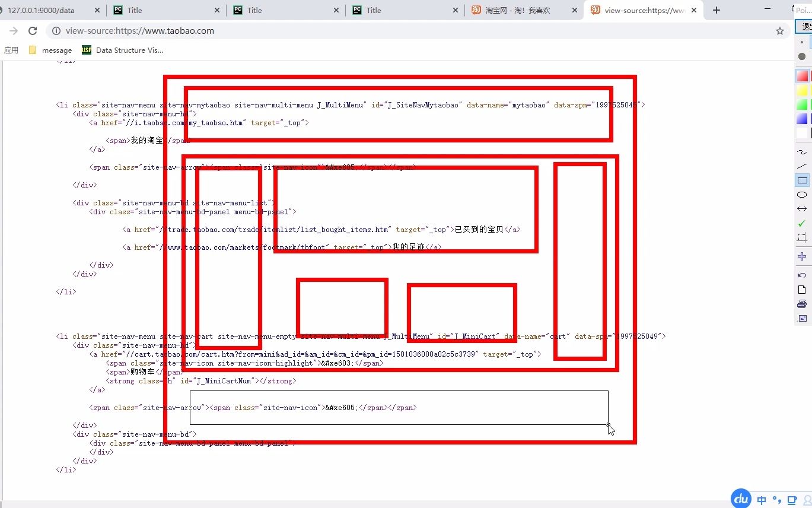Click the 购物车 span text
The width and height of the screenshot is (812, 508).
143,372
